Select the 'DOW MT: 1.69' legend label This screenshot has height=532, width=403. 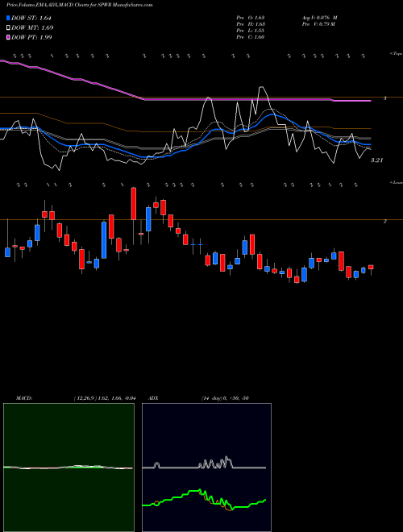pos(32,27)
